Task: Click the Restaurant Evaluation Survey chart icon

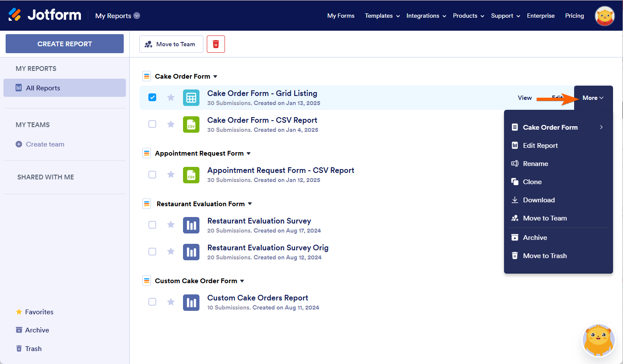Action: pyautogui.click(x=191, y=225)
